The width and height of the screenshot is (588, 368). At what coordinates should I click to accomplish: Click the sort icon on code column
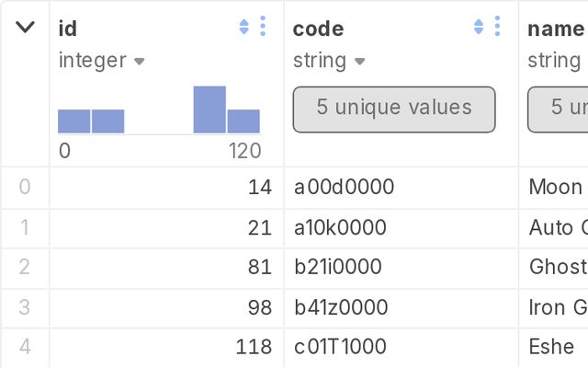pyautogui.click(x=478, y=28)
